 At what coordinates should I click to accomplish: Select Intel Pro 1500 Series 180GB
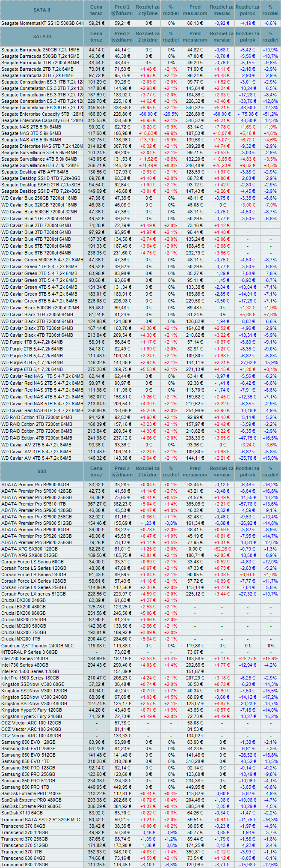tap(30, 678)
